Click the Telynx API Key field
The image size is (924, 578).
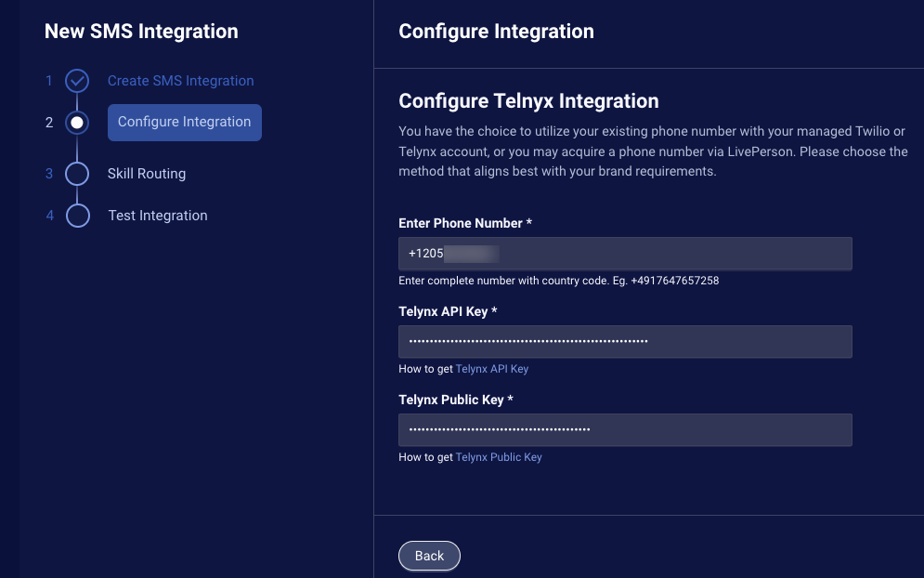[625, 341]
